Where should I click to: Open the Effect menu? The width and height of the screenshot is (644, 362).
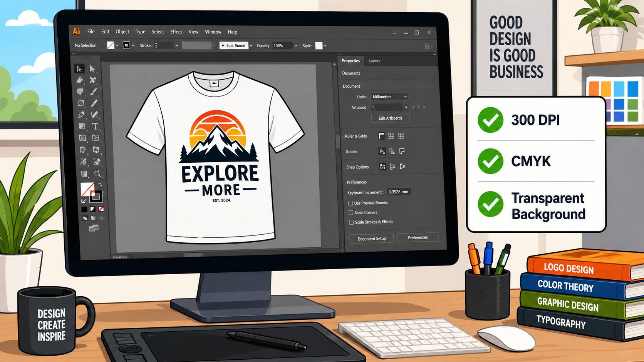(x=176, y=32)
